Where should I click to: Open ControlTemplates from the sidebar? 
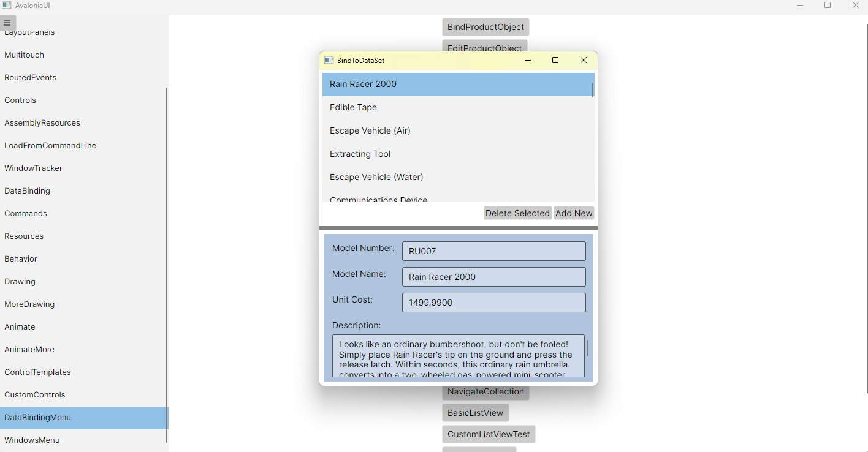(x=83, y=372)
